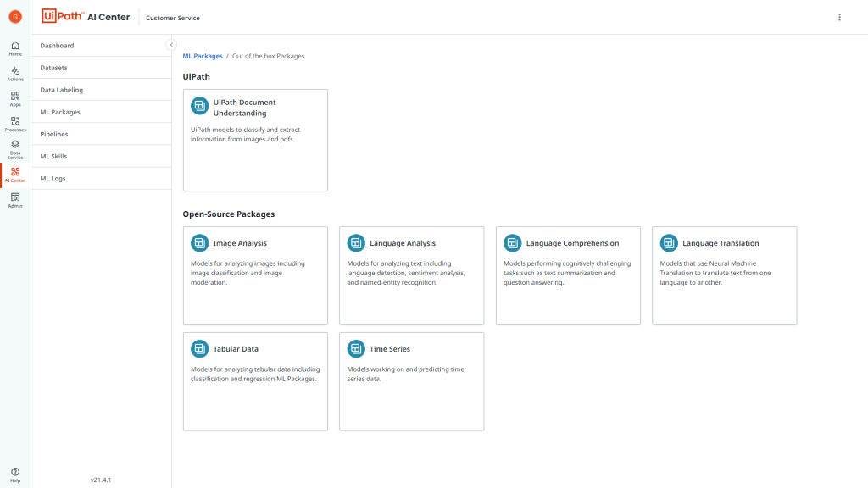Open Admin in the left rail

click(x=15, y=200)
